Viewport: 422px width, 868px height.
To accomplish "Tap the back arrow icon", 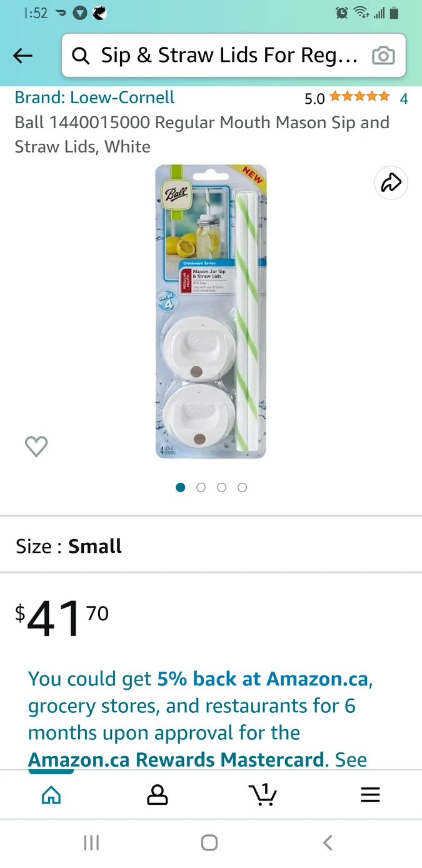I will click(23, 56).
